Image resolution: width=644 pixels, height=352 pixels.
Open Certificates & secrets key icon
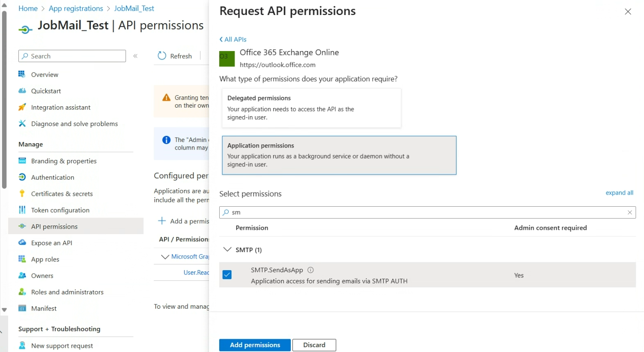[22, 193]
